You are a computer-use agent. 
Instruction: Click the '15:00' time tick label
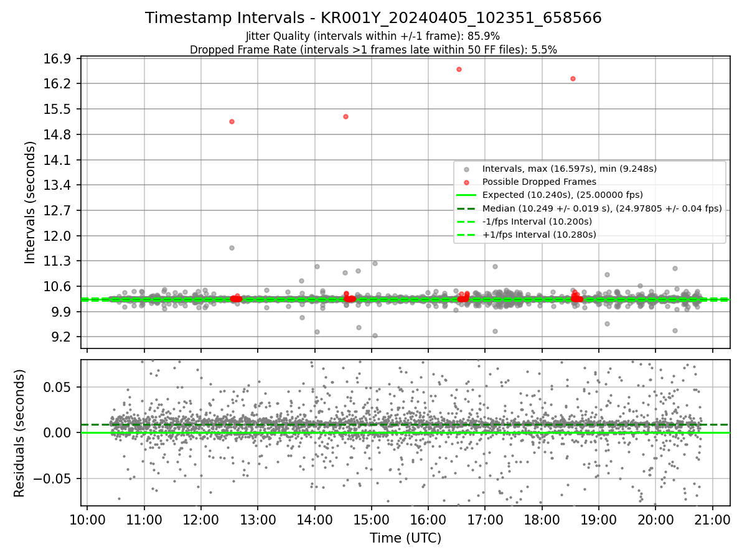coord(372,519)
